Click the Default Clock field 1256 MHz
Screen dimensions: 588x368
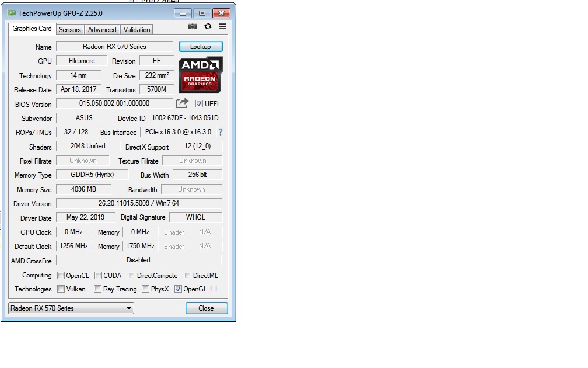73,246
